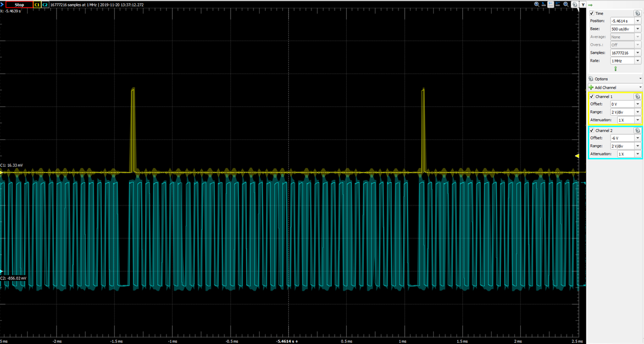Click the yellow trigger level marker at right edge
The width and height of the screenshot is (644, 344).
pyautogui.click(x=577, y=156)
